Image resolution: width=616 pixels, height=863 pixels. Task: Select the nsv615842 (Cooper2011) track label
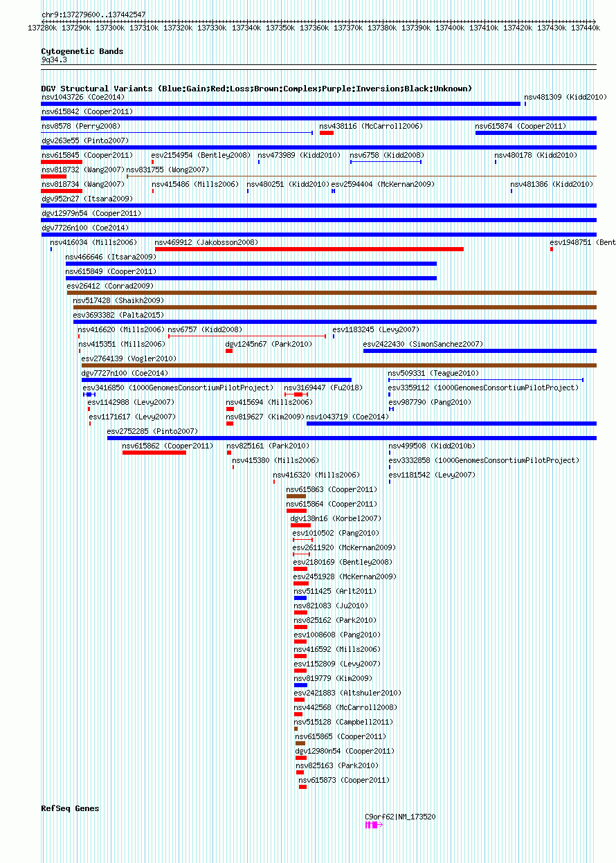coord(87,111)
